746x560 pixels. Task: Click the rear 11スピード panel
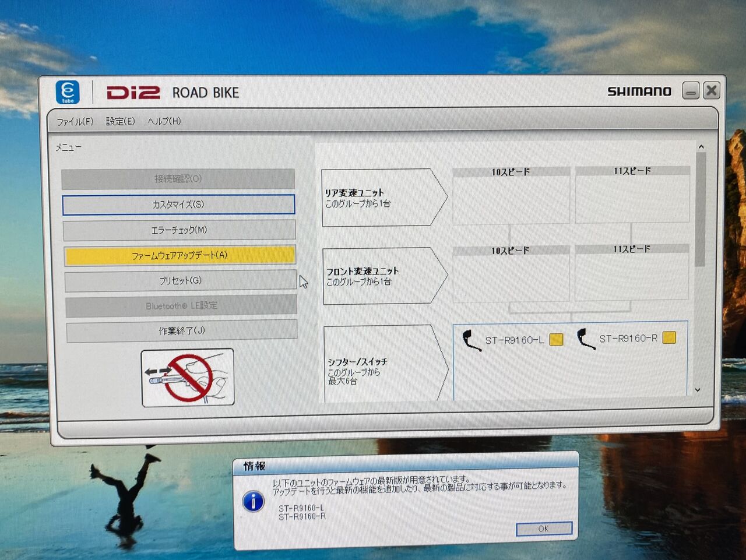[x=632, y=194]
